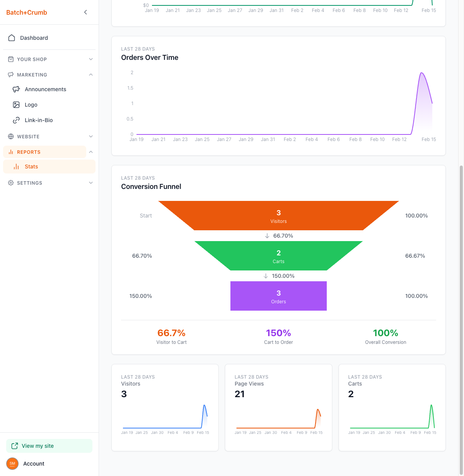Collapse sidebar with the left chevron
Image resolution: width=464 pixels, height=476 pixels.
point(85,12)
